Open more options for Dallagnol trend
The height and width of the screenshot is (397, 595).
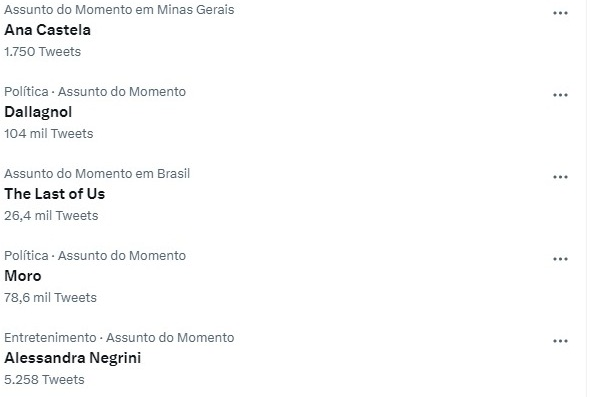click(x=560, y=95)
